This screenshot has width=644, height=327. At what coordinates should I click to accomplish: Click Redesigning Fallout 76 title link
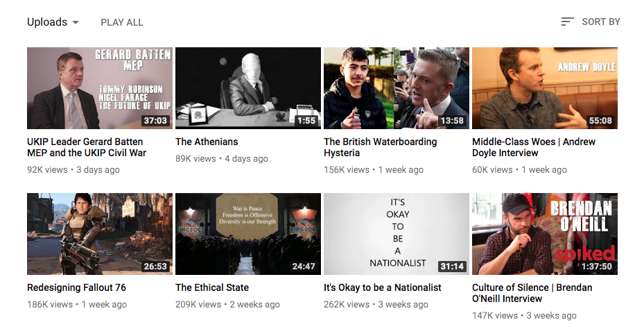point(76,287)
